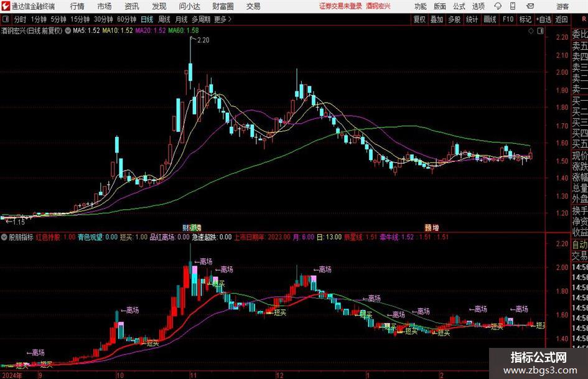588x379 pixels.
Task: Open the 问小达 menu
Action: coord(189,6)
